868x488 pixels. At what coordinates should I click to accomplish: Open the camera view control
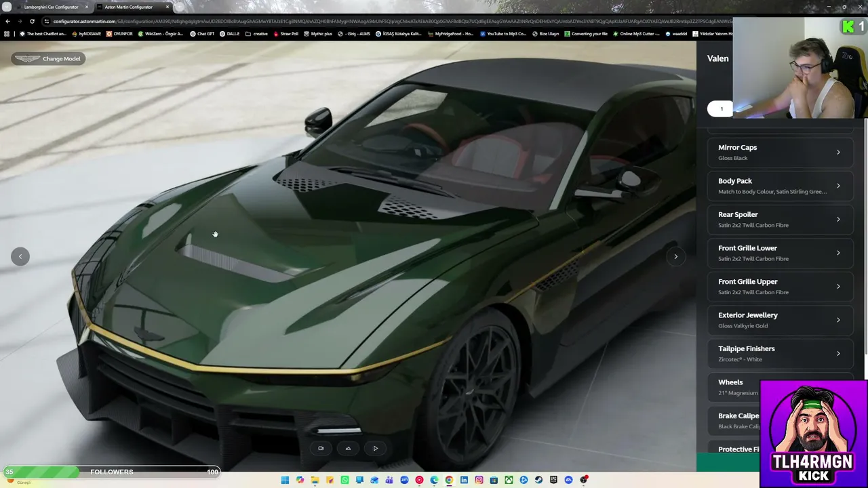321,448
